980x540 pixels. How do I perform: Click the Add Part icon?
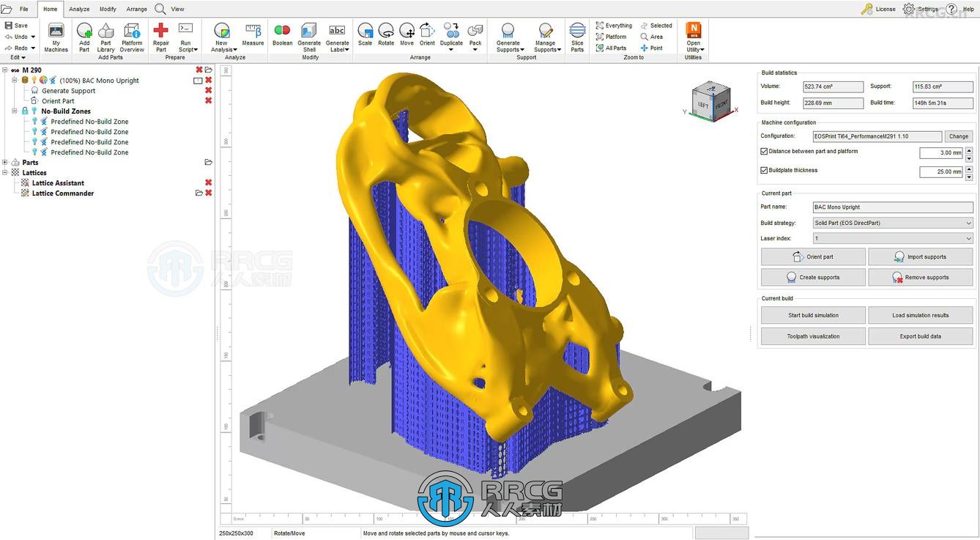[x=84, y=31]
